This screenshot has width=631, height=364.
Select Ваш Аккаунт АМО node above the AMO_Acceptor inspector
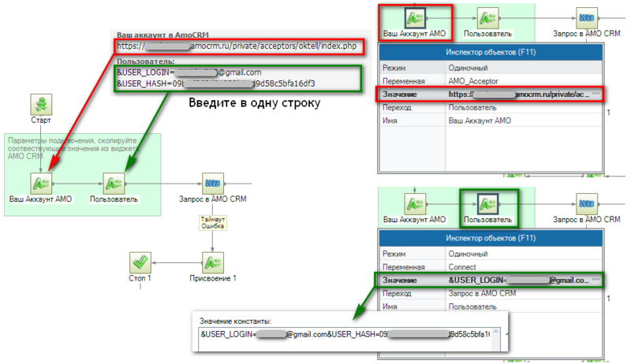click(415, 18)
